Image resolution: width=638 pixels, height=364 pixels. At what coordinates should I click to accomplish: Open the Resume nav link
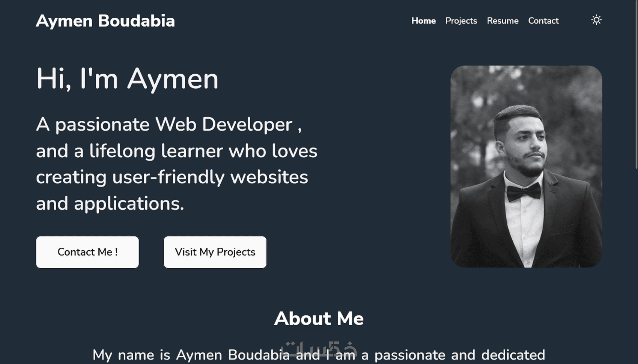(503, 21)
